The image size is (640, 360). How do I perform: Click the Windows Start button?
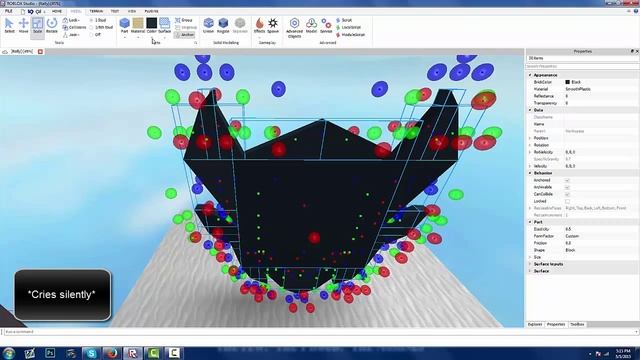point(9,353)
